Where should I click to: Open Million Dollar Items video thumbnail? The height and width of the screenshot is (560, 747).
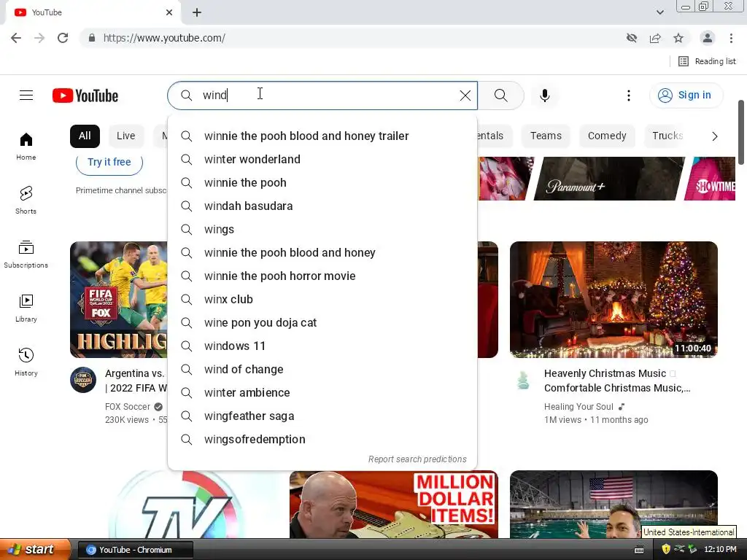[x=393, y=505]
